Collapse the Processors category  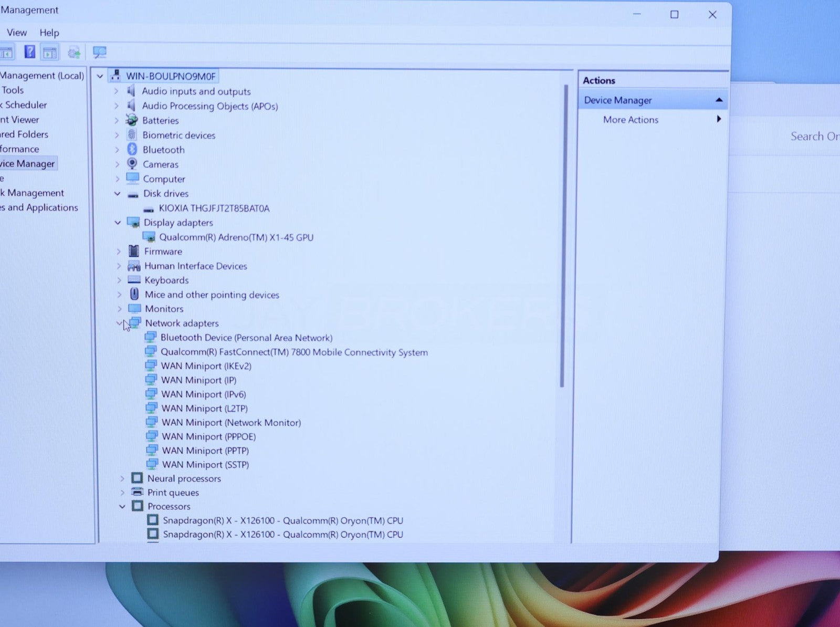(122, 507)
